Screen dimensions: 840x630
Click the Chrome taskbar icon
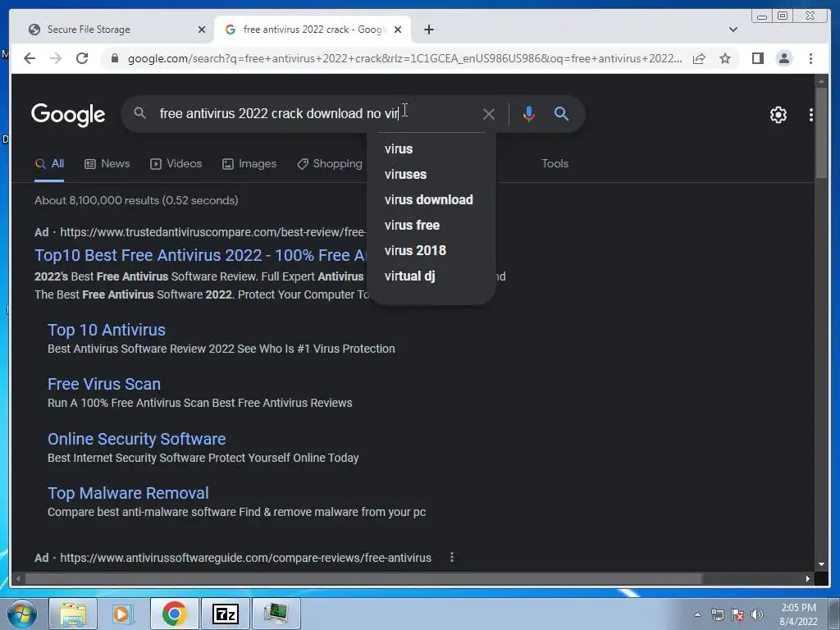pyautogui.click(x=174, y=614)
